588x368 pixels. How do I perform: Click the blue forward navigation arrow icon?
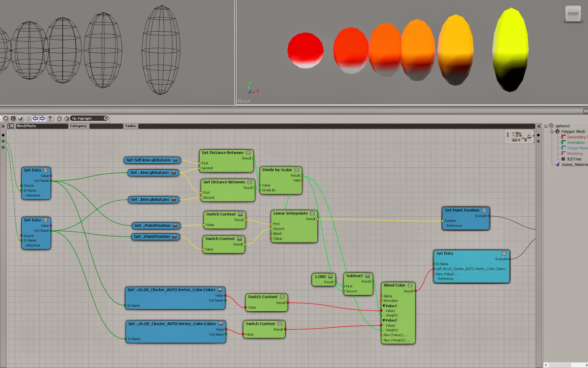(x=42, y=118)
